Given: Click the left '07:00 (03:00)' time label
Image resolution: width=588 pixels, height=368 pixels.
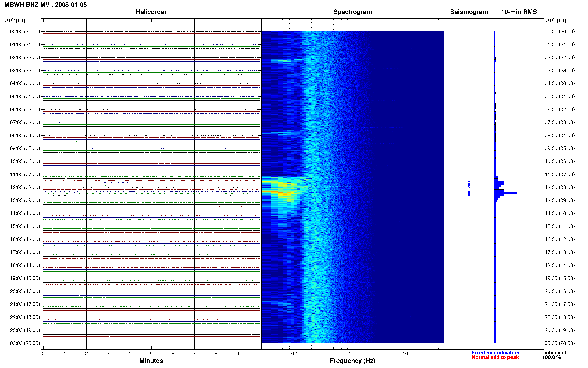Looking at the screenshot, I should pyautogui.click(x=25, y=122).
